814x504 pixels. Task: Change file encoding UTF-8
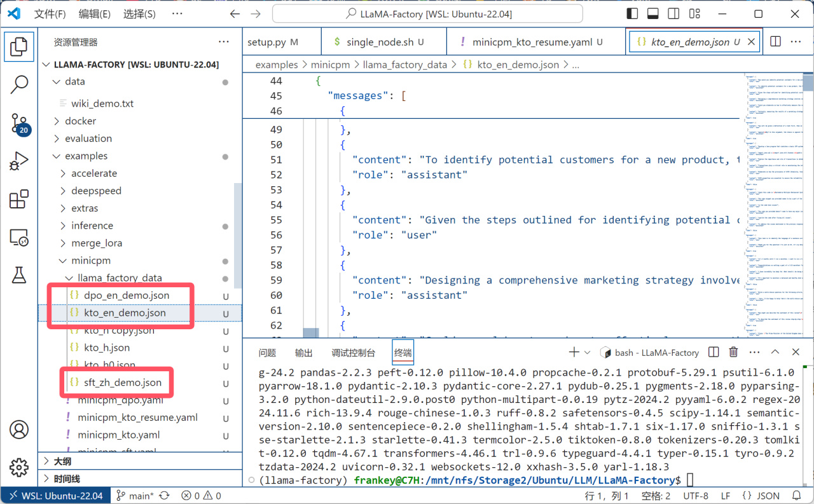click(x=696, y=496)
